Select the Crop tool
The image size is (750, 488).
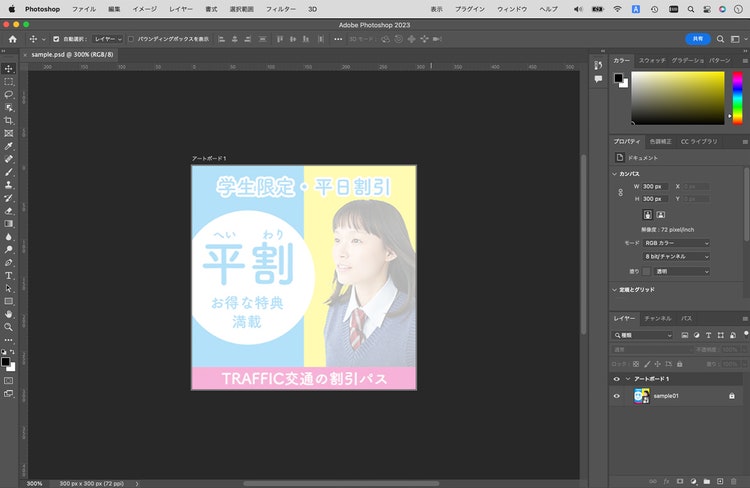coord(9,121)
